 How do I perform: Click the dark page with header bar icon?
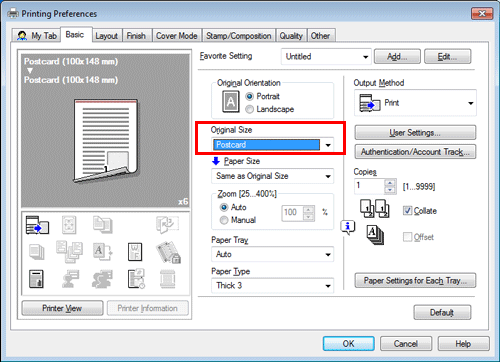click(36, 279)
